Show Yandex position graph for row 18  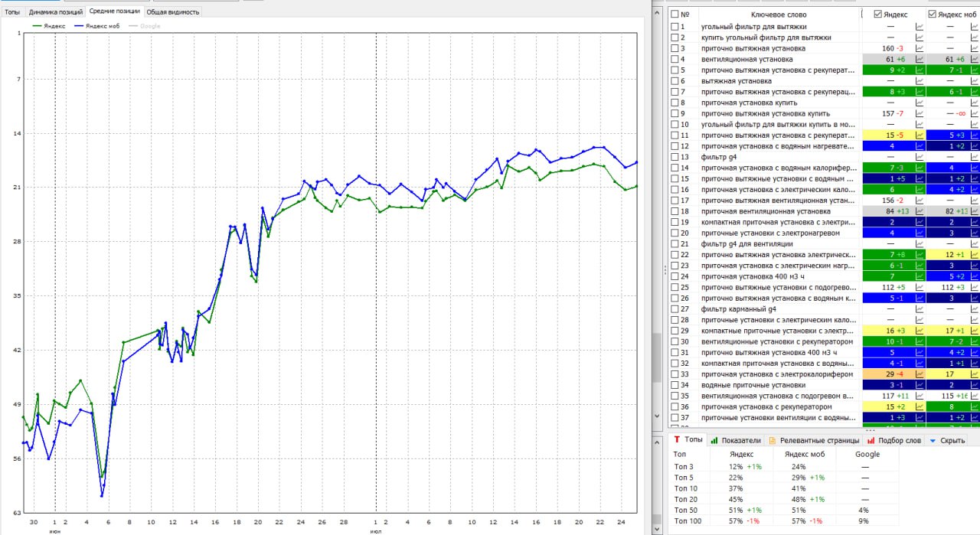(920, 211)
